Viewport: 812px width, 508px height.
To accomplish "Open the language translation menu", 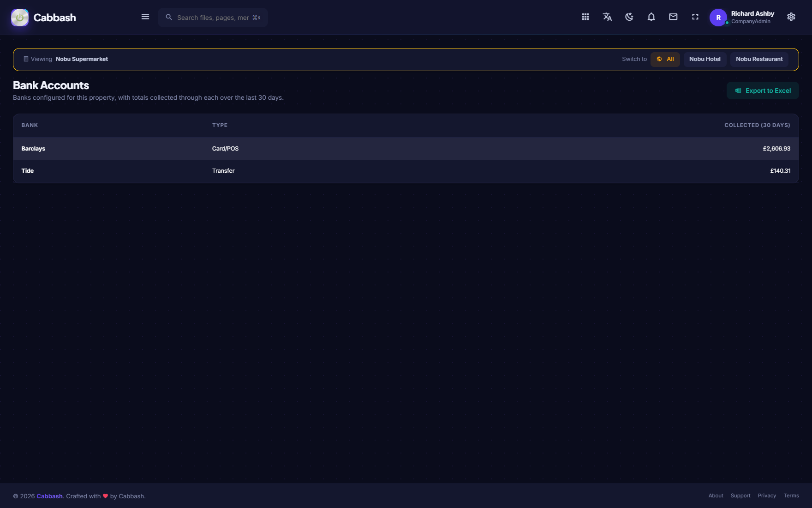I will 607,17.
